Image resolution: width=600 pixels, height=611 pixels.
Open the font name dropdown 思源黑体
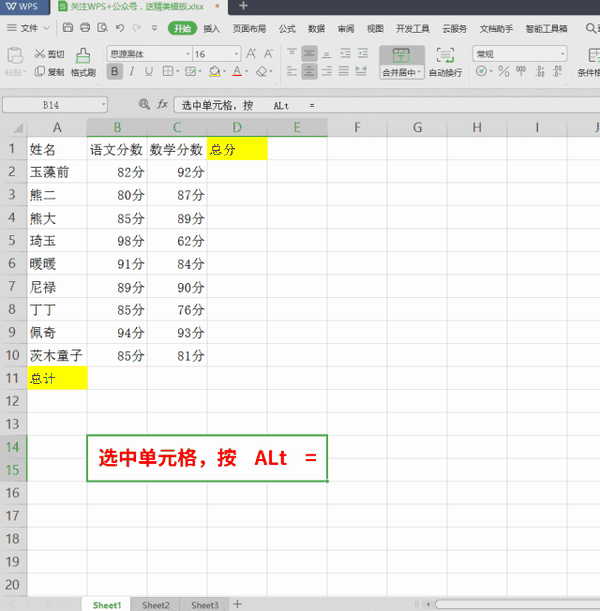tap(188, 54)
